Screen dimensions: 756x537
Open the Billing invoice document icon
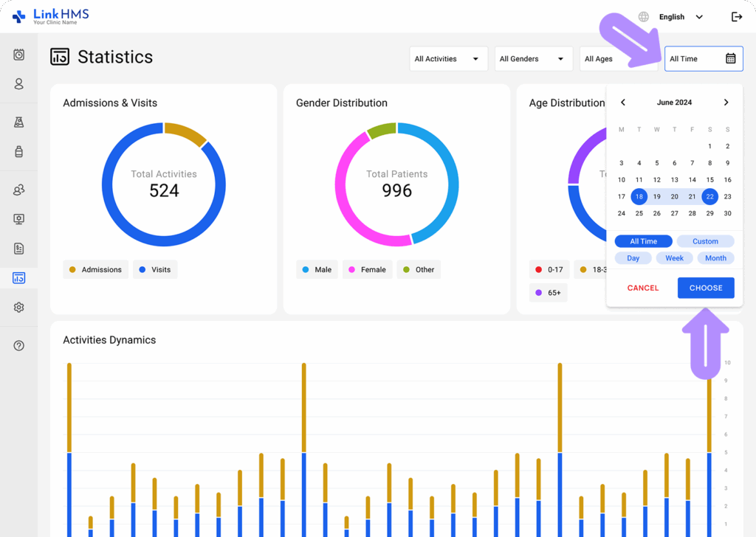18,249
